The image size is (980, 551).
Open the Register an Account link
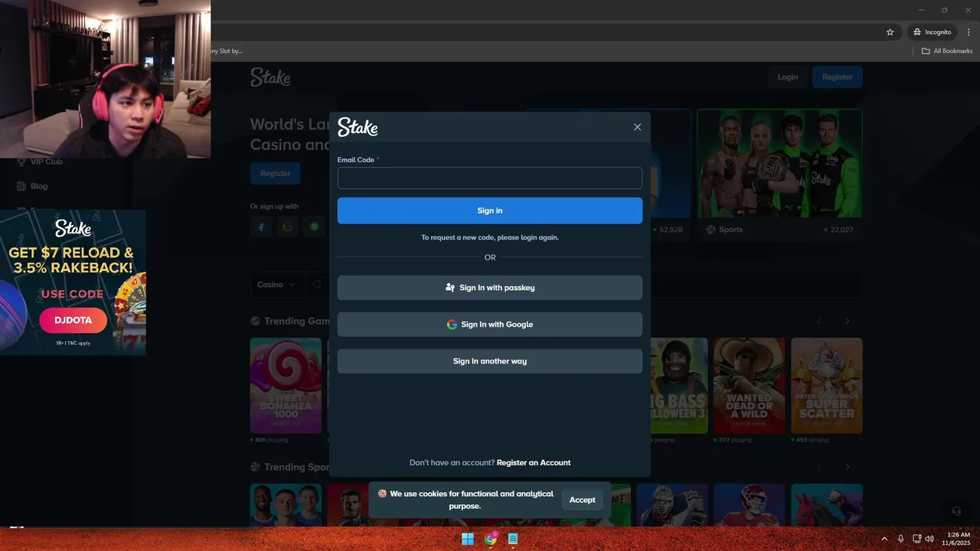click(534, 462)
